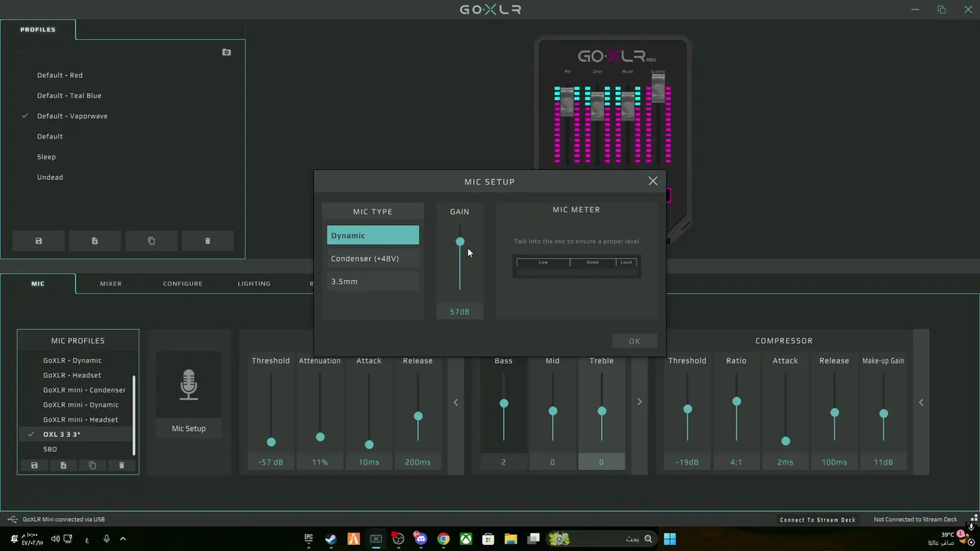Select GoXLR - Dynamic mic profile
Viewport: 980px width, 551px height.
[72, 360]
